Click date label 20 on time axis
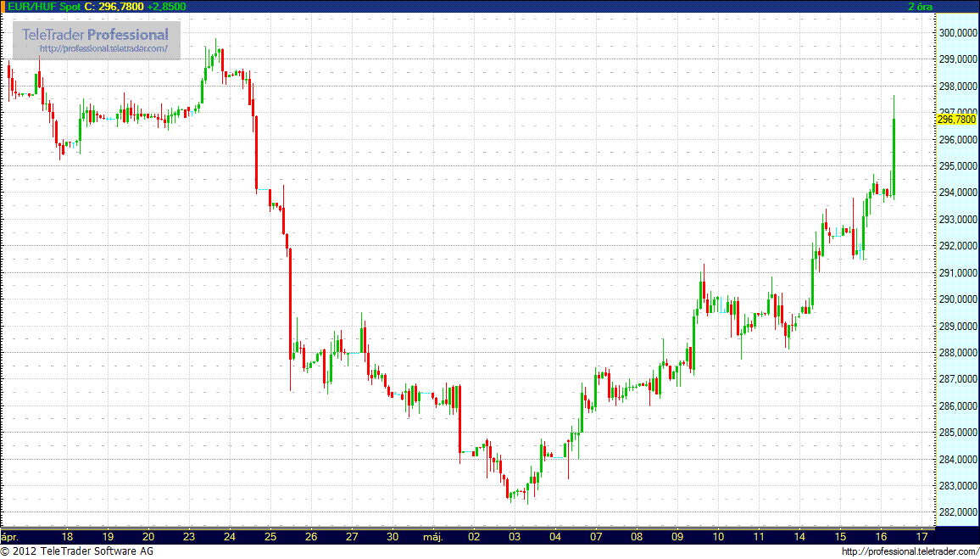The width and height of the screenshot is (980, 559). click(x=148, y=536)
